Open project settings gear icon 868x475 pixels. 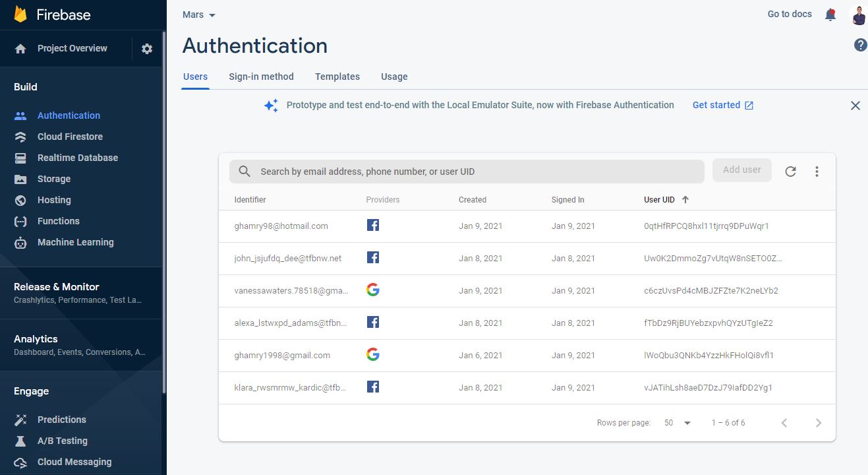[x=147, y=49]
